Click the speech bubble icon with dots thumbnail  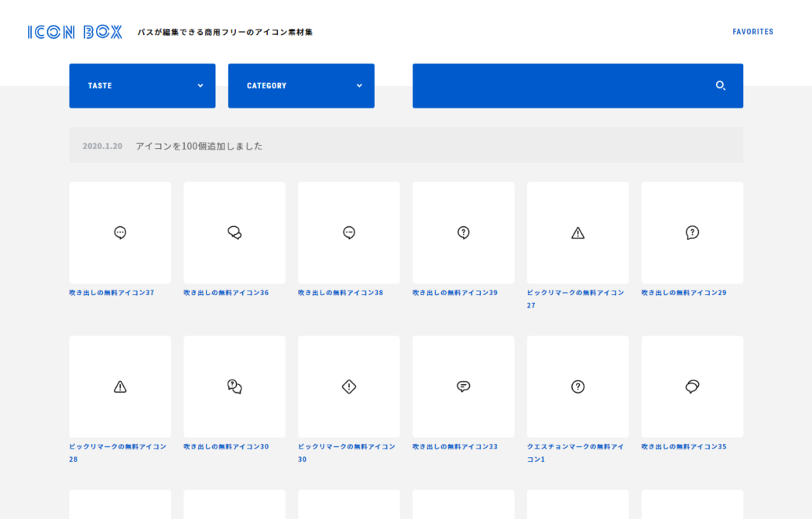click(120, 232)
